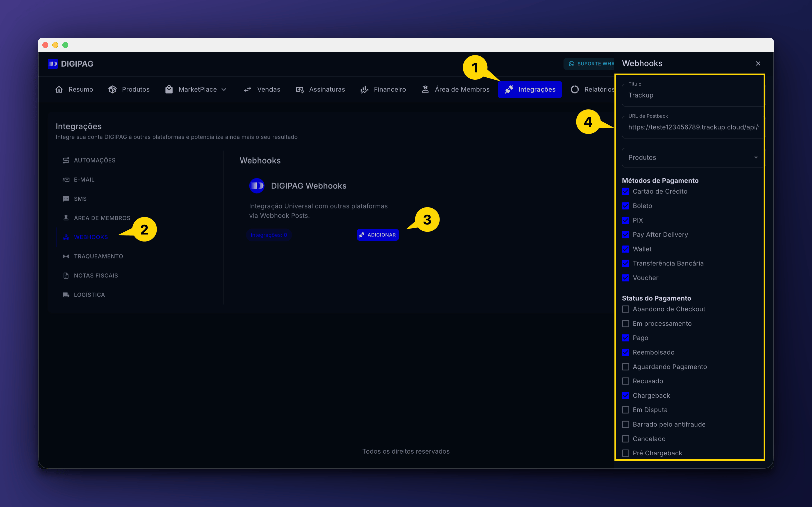The width and height of the screenshot is (812, 507).
Task: Toggle the Wallet checkbox
Action: (x=625, y=249)
